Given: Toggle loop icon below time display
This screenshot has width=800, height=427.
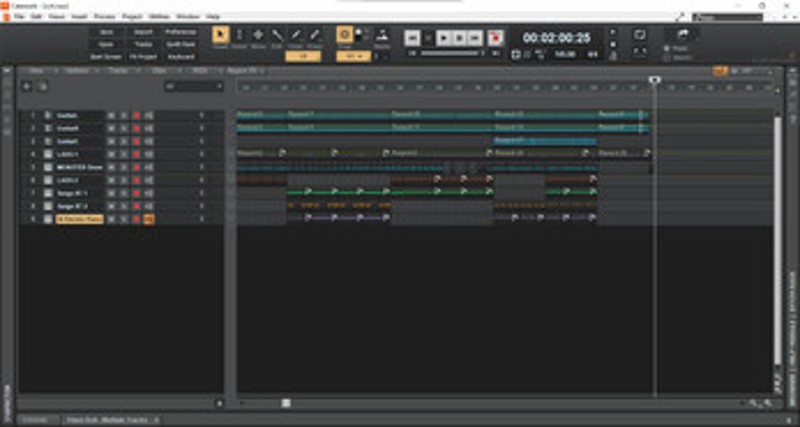Looking at the screenshot, I should [516, 55].
